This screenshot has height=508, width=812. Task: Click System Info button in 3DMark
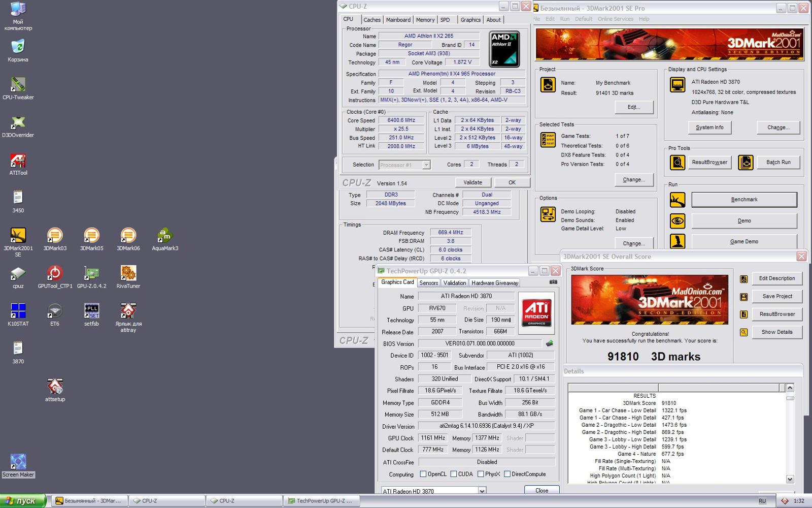[x=709, y=128]
